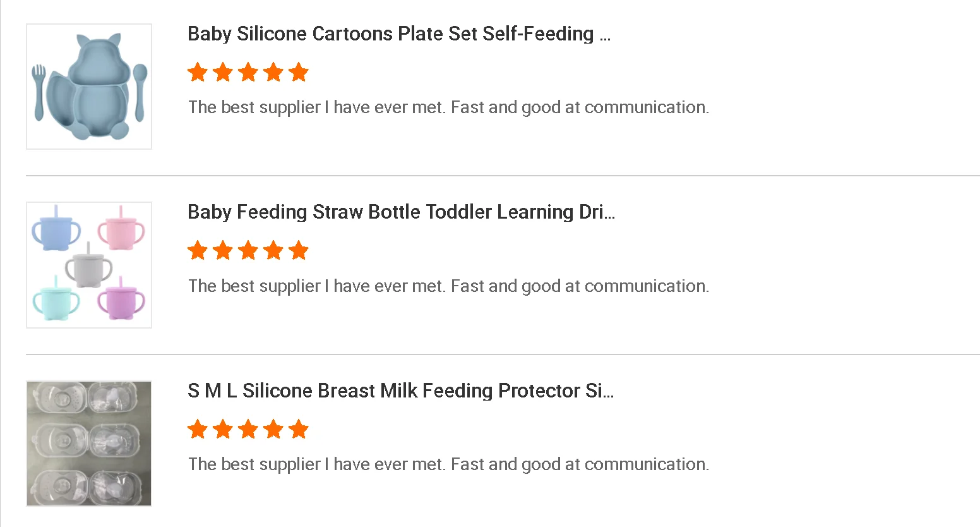Click first rating star under Breast Milk Protector

pos(198,430)
